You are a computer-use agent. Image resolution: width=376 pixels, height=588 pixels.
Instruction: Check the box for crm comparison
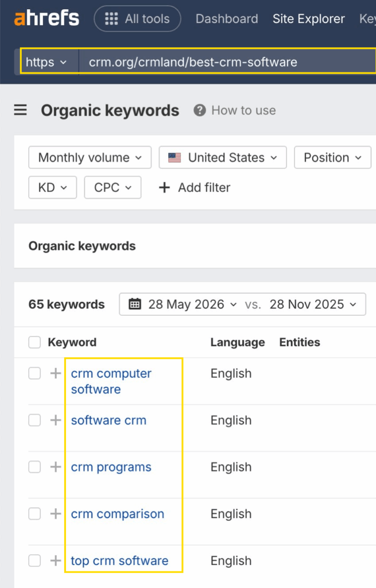coord(34,514)
